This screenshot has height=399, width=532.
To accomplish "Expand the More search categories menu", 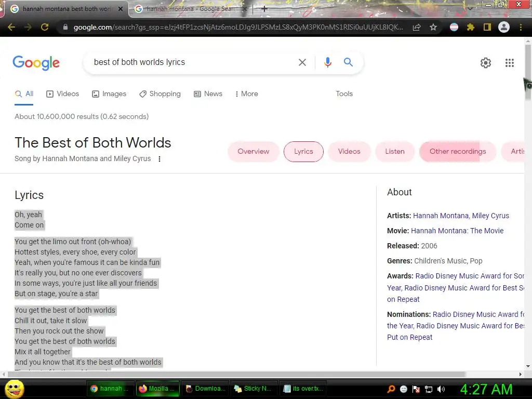I will (x=247, y=94).
